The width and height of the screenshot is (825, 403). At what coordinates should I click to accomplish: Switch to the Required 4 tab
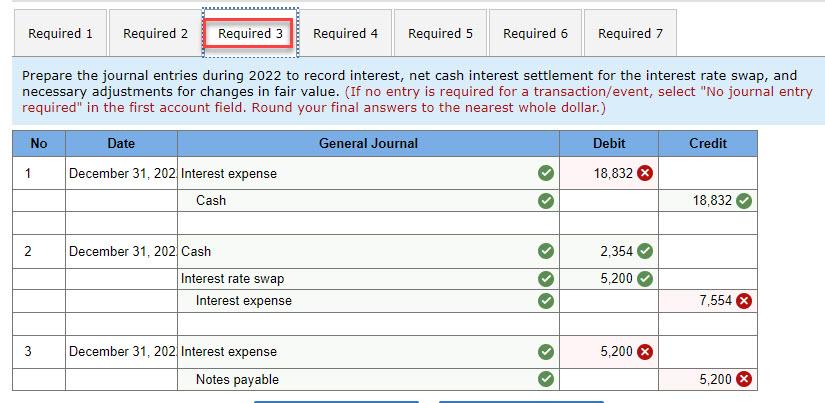click(x=346, y=33)
